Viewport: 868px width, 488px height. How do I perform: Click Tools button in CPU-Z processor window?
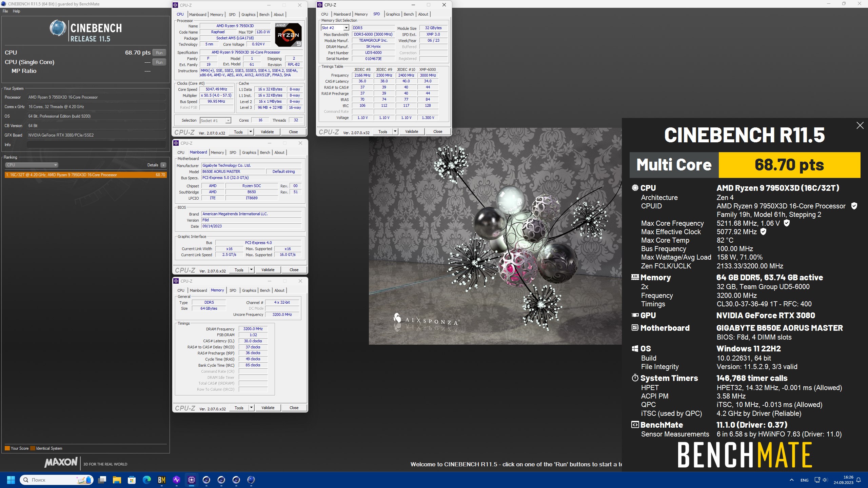238,132
